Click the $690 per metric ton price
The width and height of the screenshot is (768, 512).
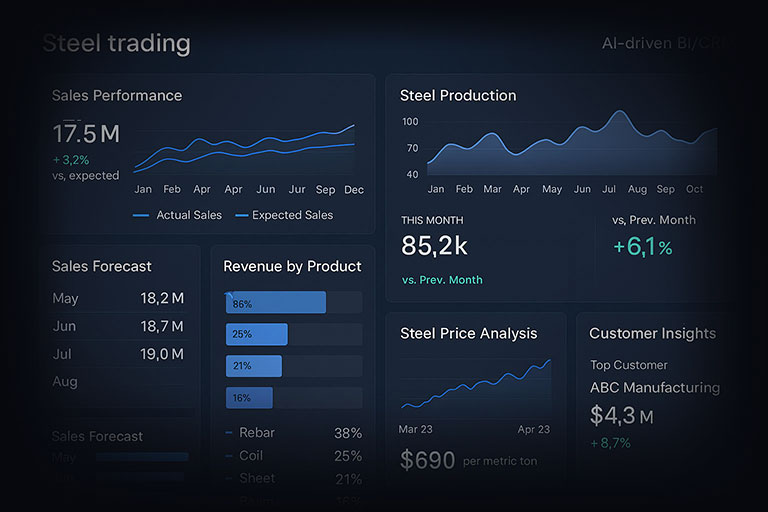[427, 460]
